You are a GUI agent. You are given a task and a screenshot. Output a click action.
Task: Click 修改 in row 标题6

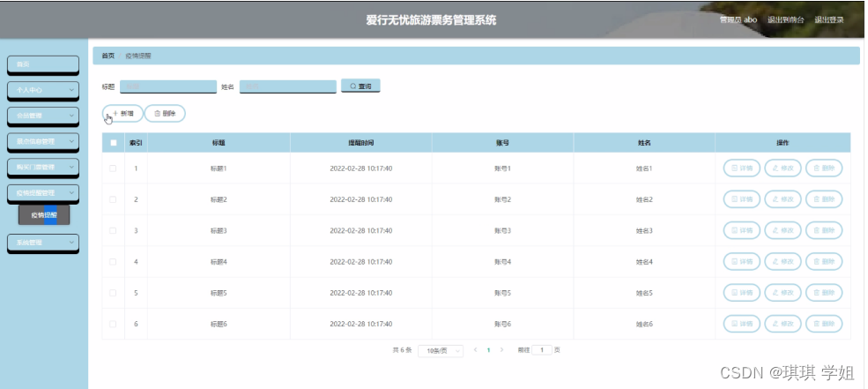(783, 323)
